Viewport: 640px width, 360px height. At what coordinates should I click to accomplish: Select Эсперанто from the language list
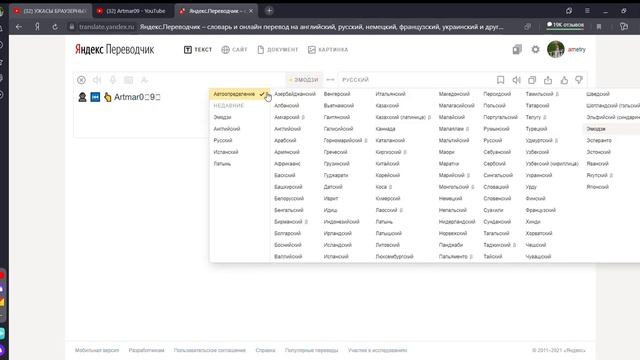[x=599, y=140]
